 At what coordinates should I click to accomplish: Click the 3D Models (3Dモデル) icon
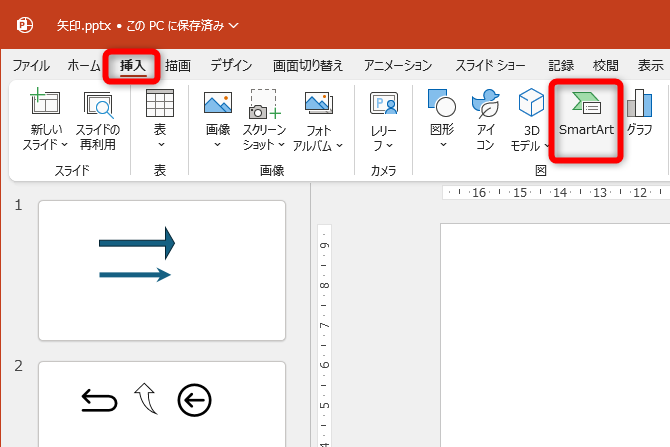[x=531, y=103]
